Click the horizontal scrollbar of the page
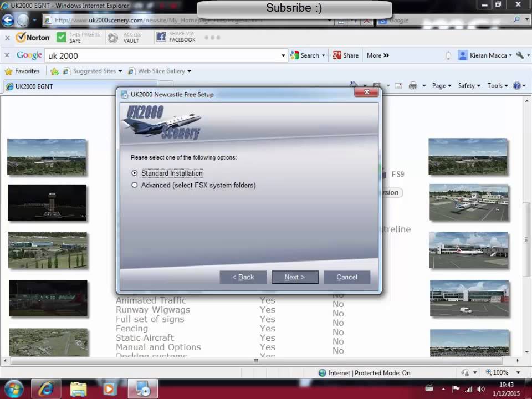 256,361
